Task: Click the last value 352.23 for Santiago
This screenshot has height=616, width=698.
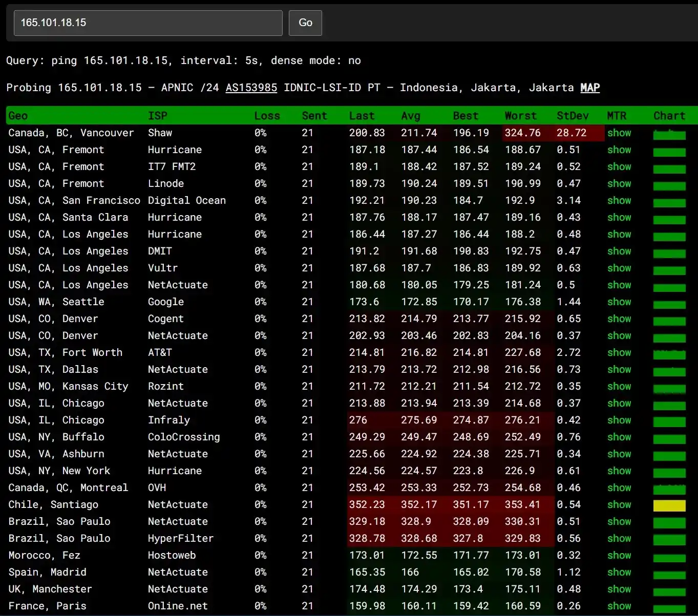Action: [367, 504]
